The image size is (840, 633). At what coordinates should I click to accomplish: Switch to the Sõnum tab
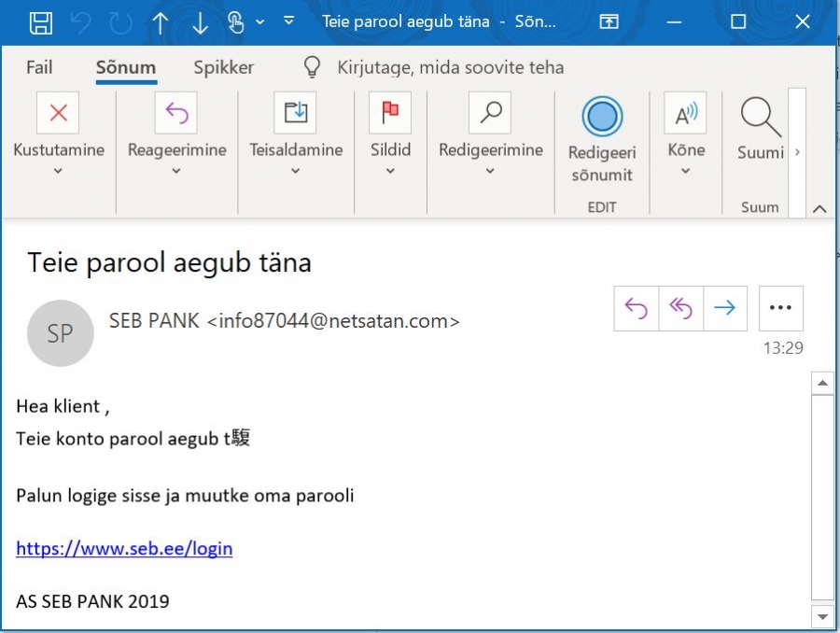click(126, 67)
